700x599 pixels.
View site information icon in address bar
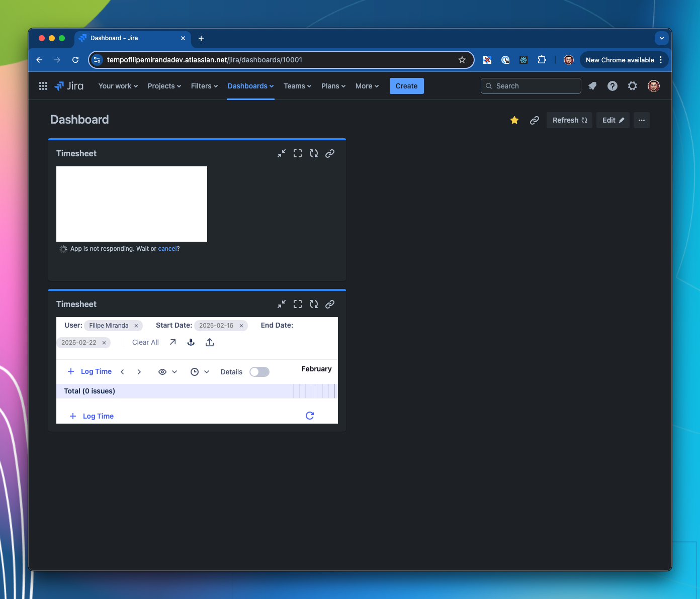(x=98, y=60)
